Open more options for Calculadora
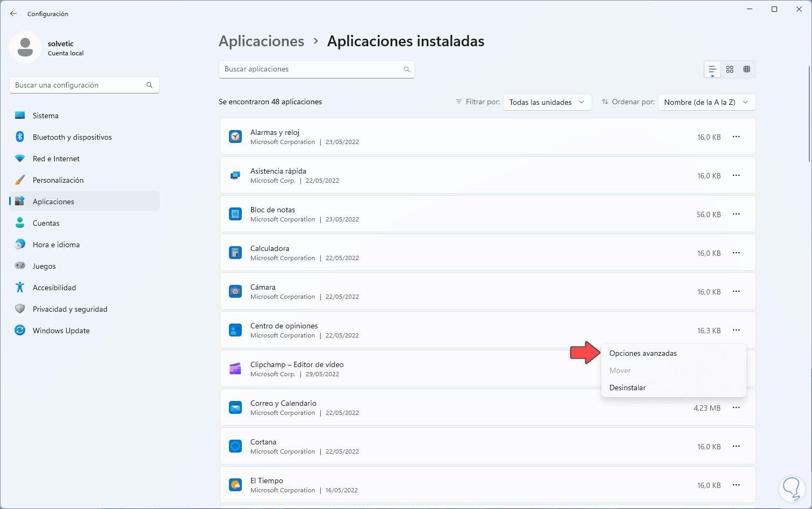This screenshot has width=812, height=509. 736,253
